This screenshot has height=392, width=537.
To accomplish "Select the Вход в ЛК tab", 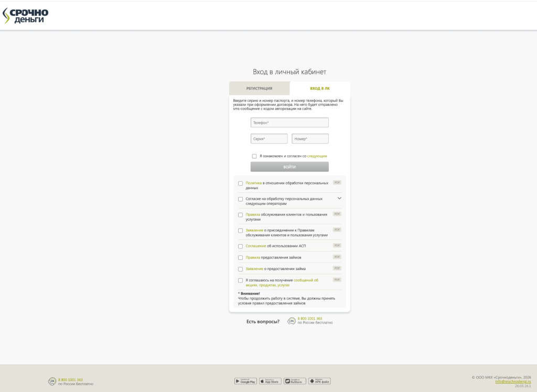I will click(320, 89).
